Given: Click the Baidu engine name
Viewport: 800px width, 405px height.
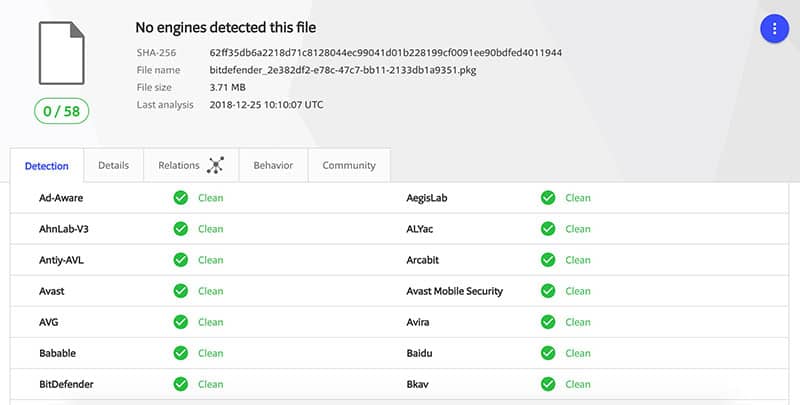Looking at the screenshot, I should coord(419,353).
